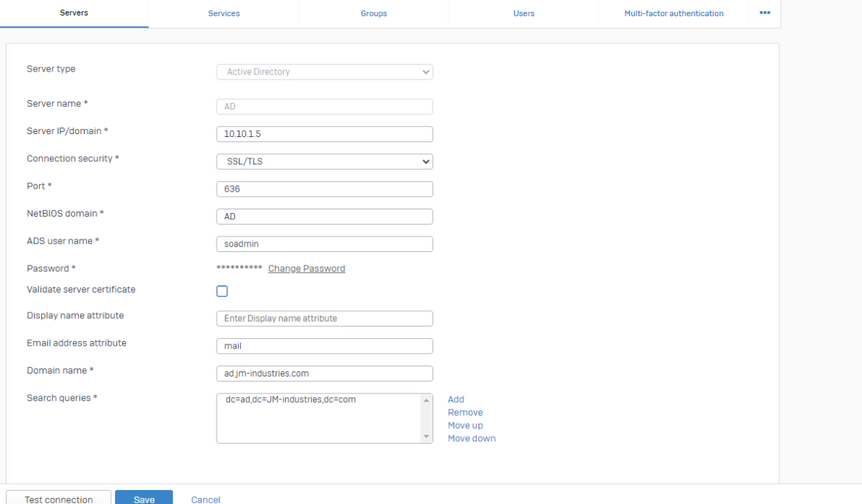Save the server settings
The image size is (862, 504).
tap(144, 498)
